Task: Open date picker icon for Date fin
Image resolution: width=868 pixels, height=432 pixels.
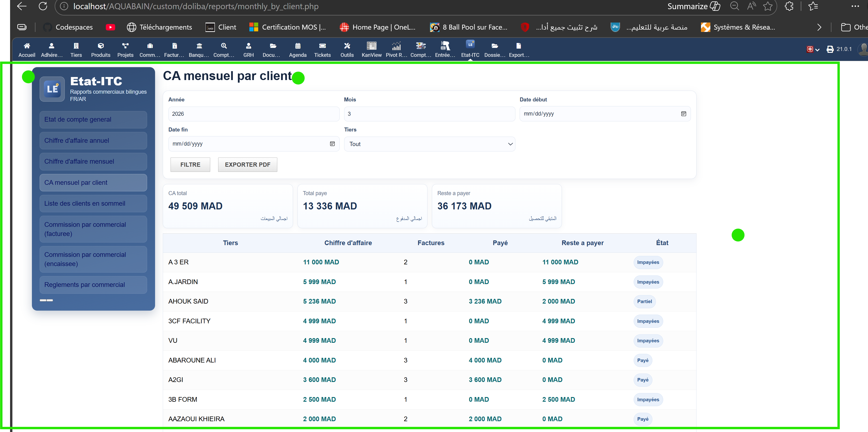Action: pos(332,144)
